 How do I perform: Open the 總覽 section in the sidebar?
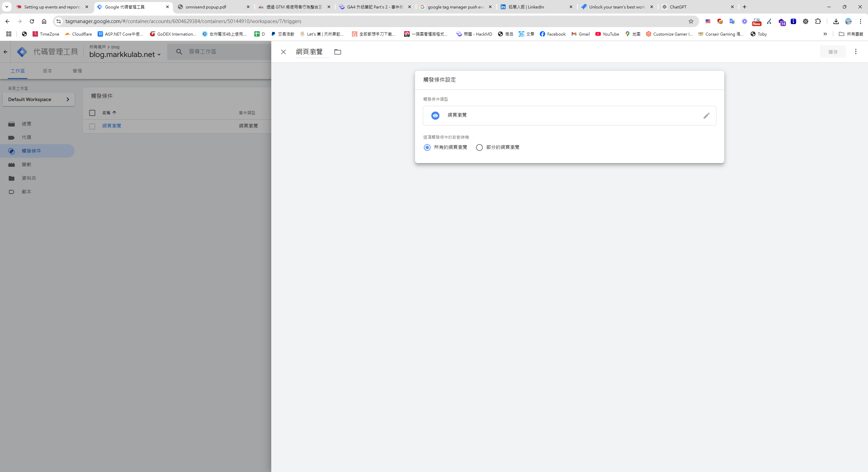[26, 124]
